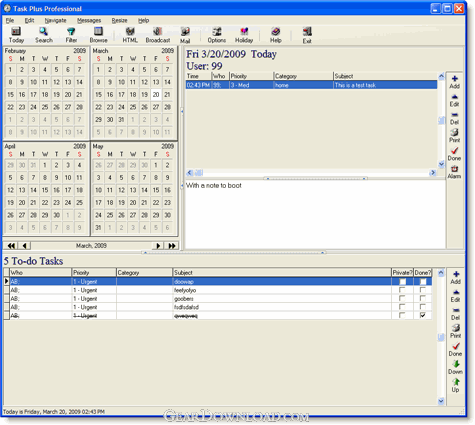The image size is (475, 425).
Task: Go to previous month with single-arrow
Action: point(24,246)
